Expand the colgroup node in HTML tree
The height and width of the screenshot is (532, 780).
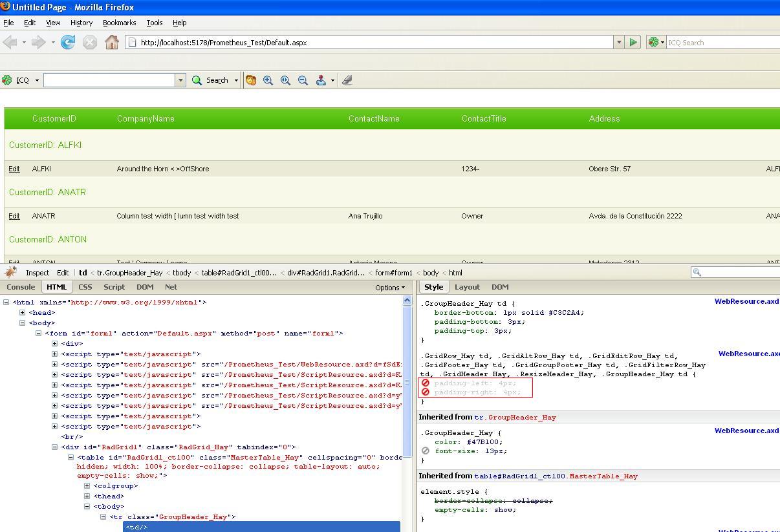tap(87, 486)
